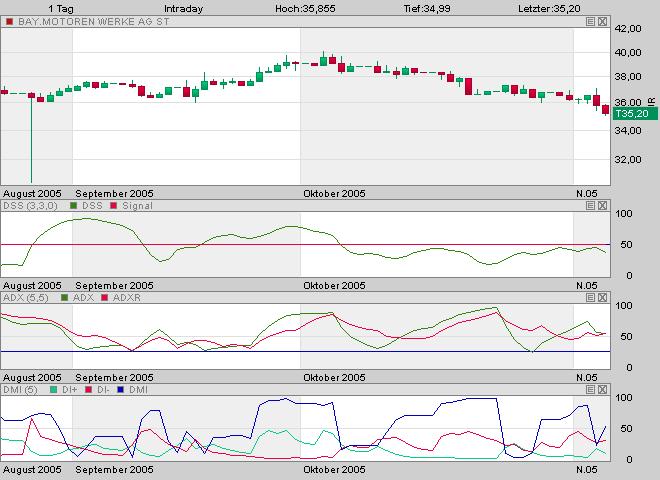This screenshot has width=660, height=480.
Task: Click 'Oktober 2005' under DMI panel
Action: point(334,469)
